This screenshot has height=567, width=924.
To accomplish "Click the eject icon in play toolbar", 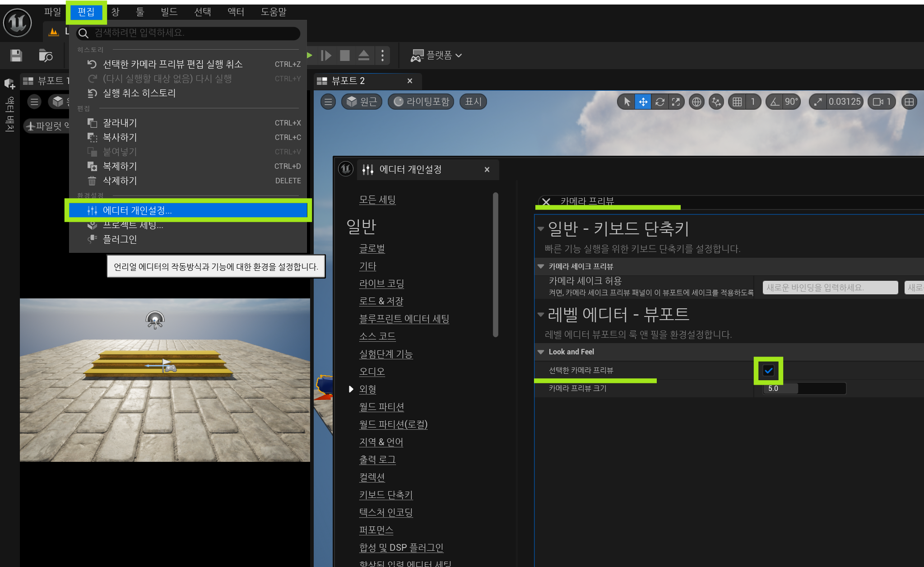I will (364, 56).
